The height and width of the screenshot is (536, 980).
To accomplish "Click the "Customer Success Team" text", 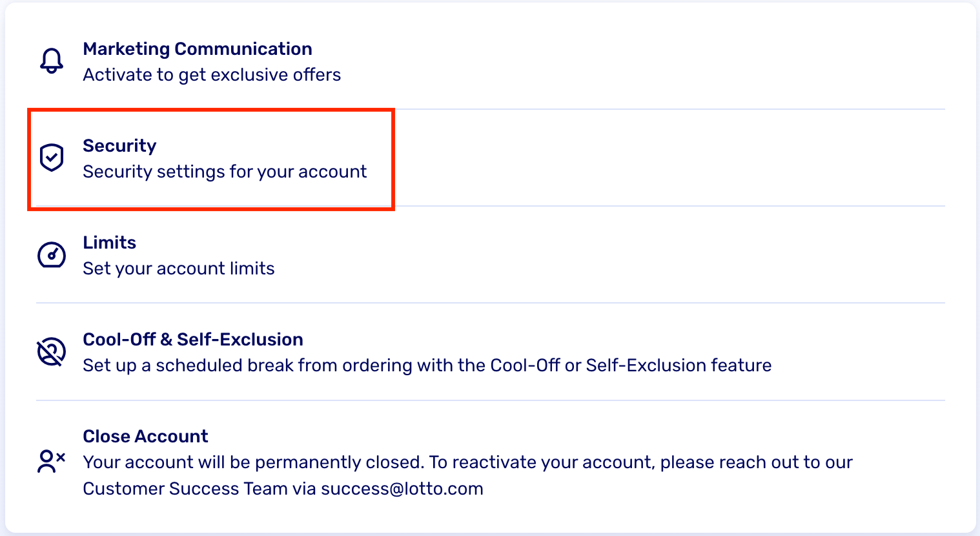I will (x=185, y=489).
